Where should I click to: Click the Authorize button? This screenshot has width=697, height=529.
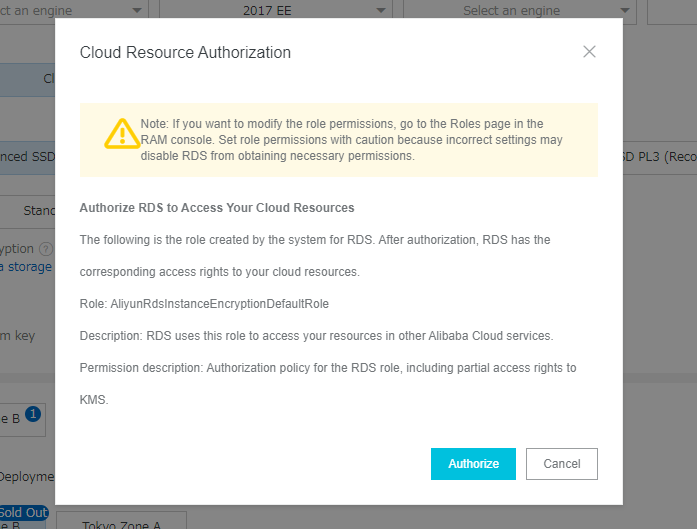(473, 464)
